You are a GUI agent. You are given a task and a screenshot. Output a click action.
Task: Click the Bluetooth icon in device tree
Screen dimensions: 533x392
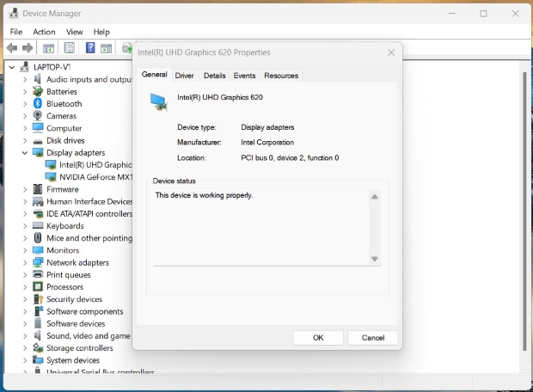point(38,104)
